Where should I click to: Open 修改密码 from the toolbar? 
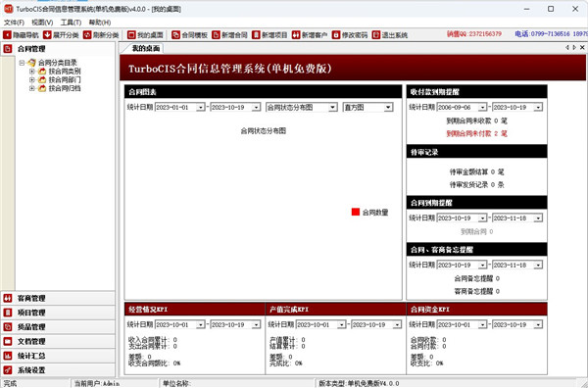pos(350,35)
